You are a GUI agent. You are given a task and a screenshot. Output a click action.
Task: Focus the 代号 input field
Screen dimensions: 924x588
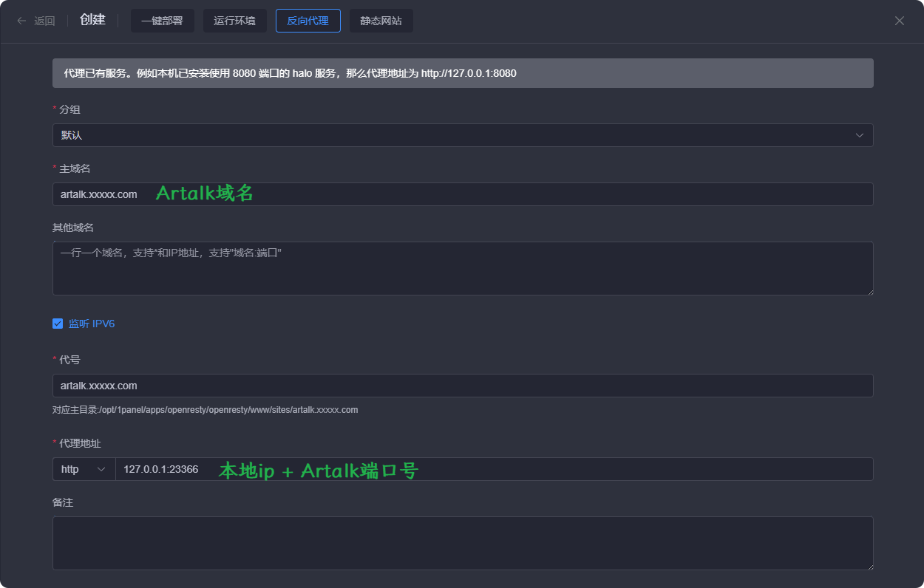462,386
